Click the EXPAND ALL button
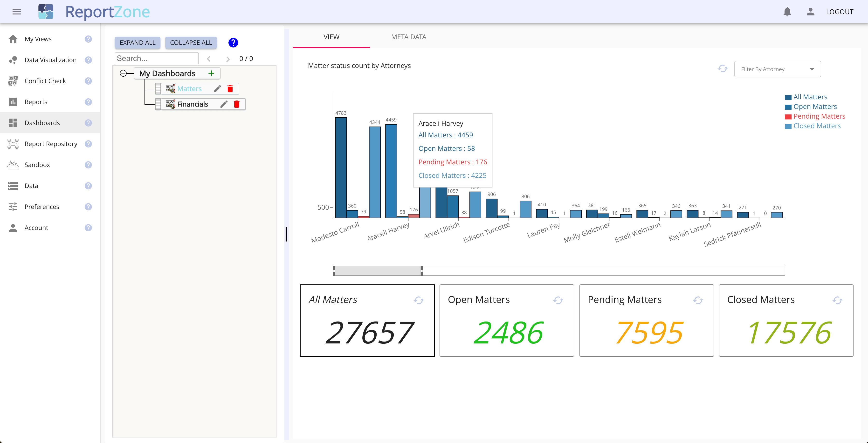This screenshot has width=868, height=443. [x=138, y=43]
